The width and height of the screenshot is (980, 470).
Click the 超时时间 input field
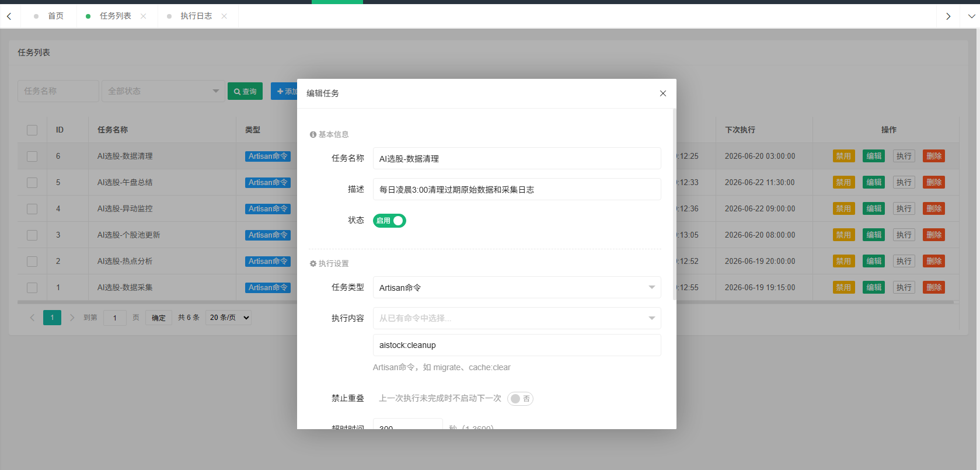[x=407, y=424]
